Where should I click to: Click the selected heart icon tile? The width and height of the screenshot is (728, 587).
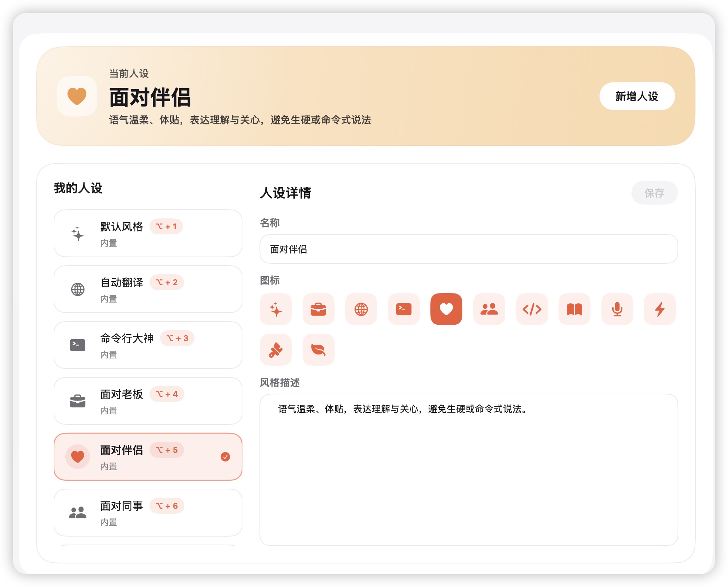pyautogui.click(x=446, y=309)
